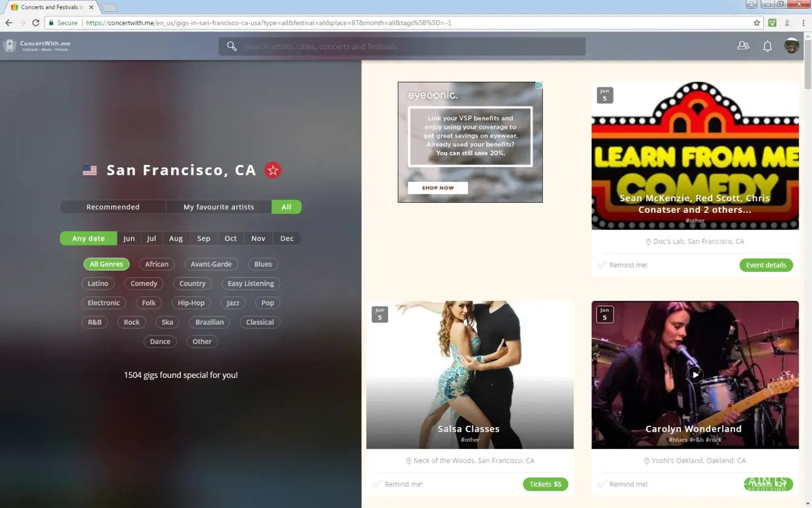The height and width of the screenshot is (508, 812).
Task: Click the browser back arrow
Action: (9, 23)
